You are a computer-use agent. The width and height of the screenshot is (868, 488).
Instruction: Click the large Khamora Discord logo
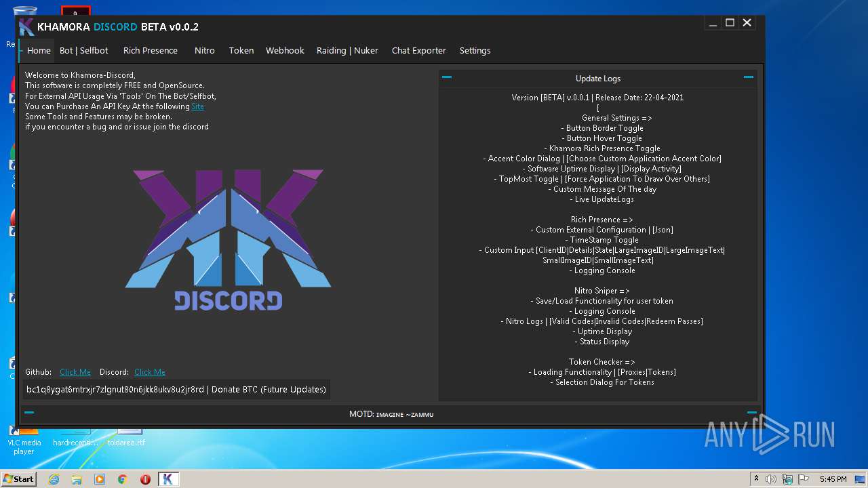click(x=229, y=240)
